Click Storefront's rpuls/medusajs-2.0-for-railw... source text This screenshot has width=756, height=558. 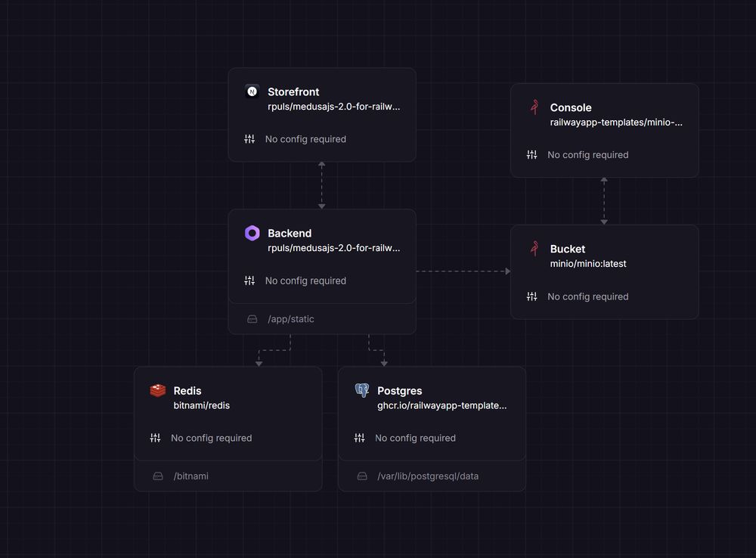click(333, 107)
